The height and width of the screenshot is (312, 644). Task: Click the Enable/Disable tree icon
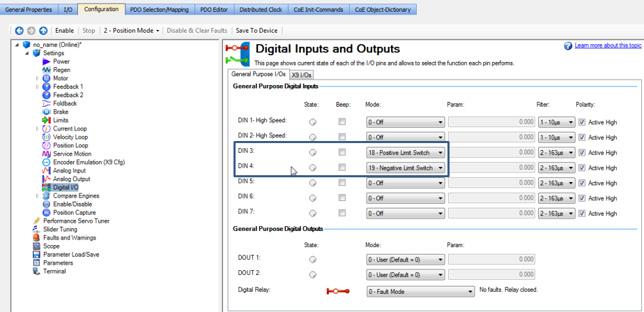coord(46,205)
